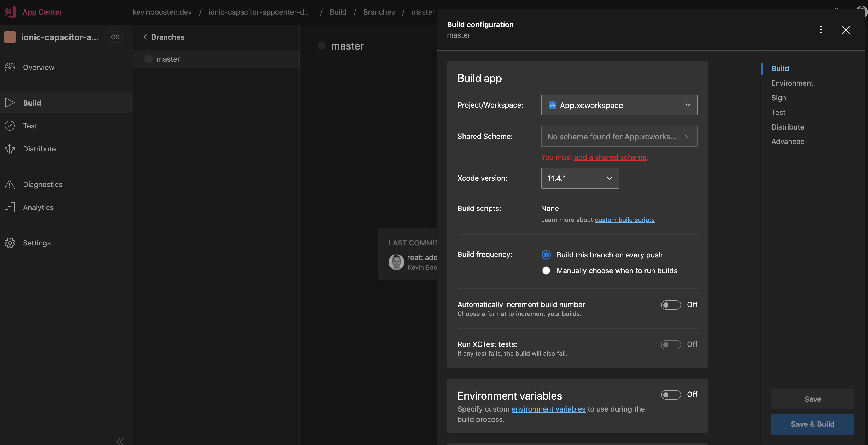Screen dimensions: 868x445
Task: Click the Build scripts None value
Action: (x=550, y=208)
